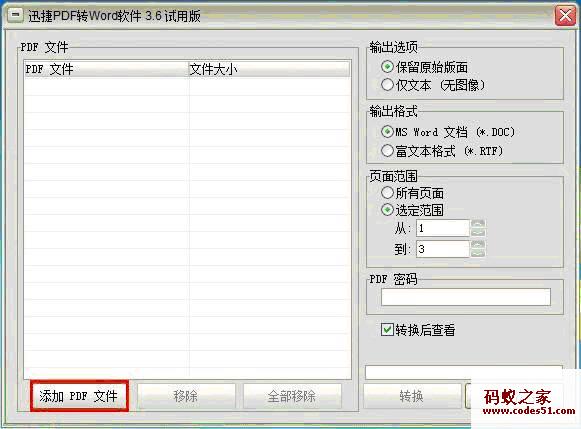Click the 从 start page input field
Screen dimensions: 581x429
point(443,228)
